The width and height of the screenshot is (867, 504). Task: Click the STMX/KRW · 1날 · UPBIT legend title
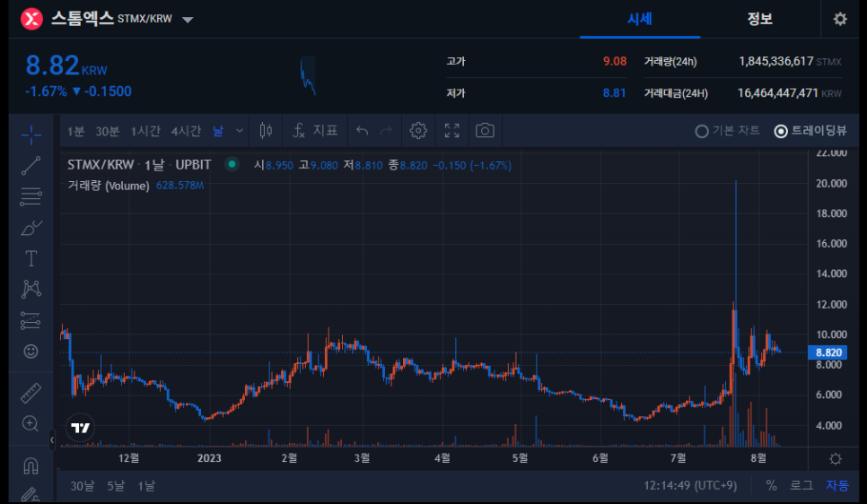point(139,165)
